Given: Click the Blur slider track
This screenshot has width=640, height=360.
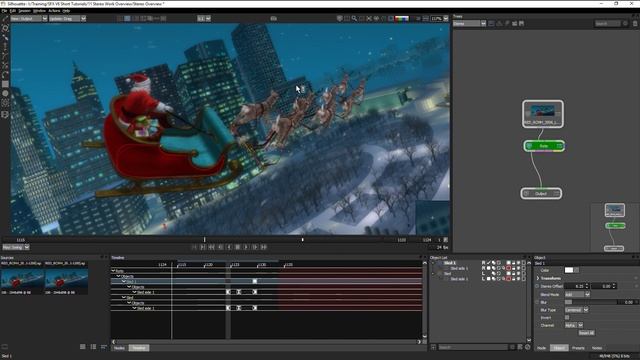Looking at the screenshot, I should pyautogui.click(x=591, y=302).
